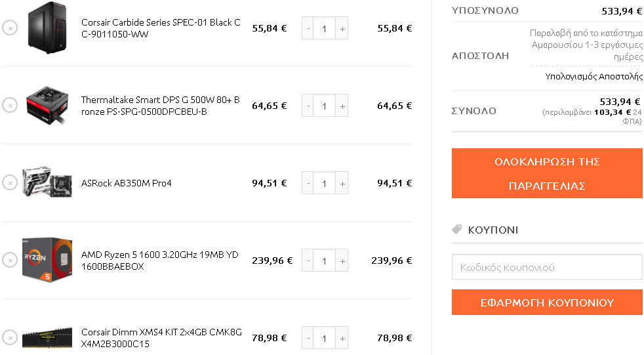The image size is (644, 355).
Task: Increase quantity of Corsair Carbide case
Action: tap(342, 28)
